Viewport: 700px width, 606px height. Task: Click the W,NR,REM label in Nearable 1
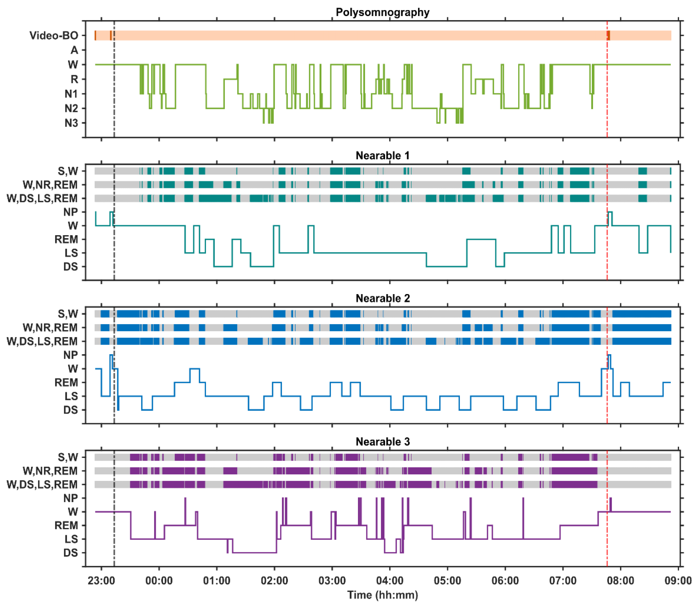point(50,185)
